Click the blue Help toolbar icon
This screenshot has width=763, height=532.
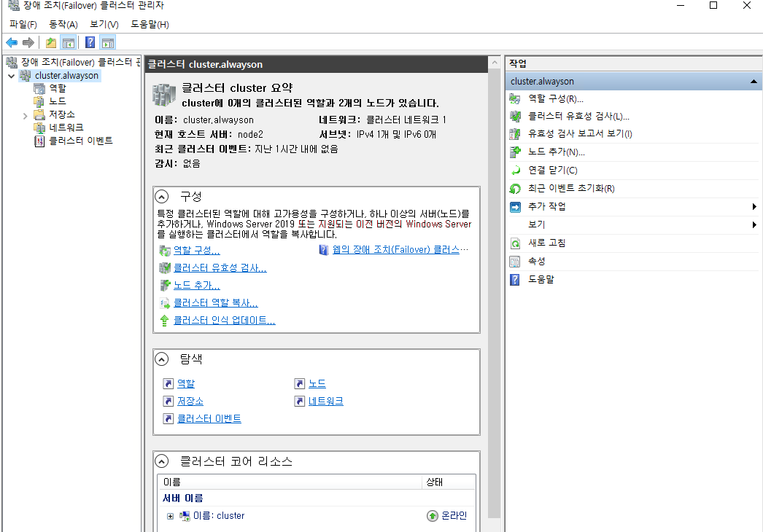[90, 42]
